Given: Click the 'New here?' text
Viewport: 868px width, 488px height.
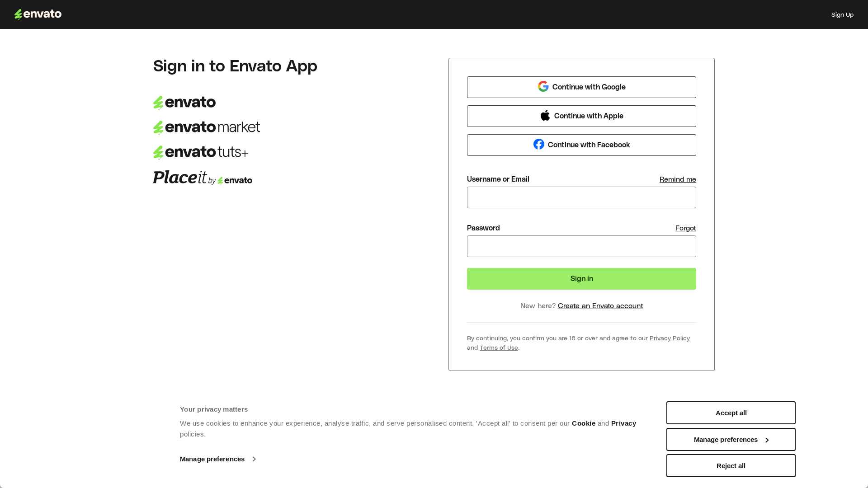Looking at the screenshot, I should coord(538,306).
